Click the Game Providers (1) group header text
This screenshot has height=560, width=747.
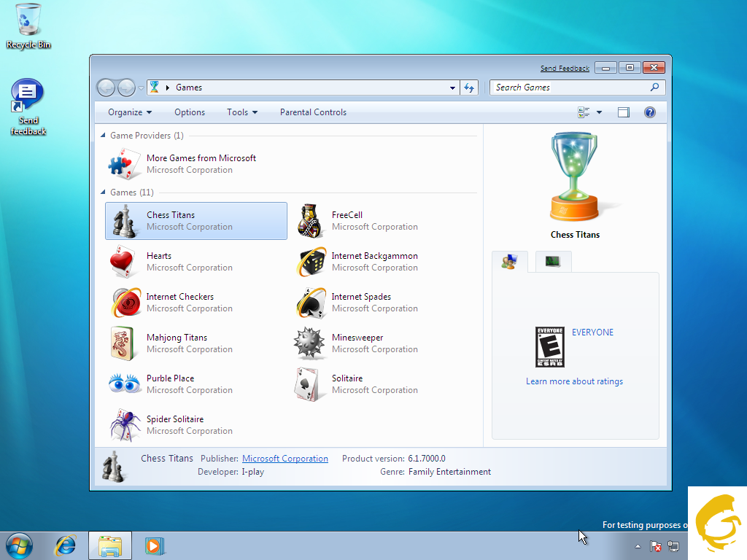pos(147,136)
